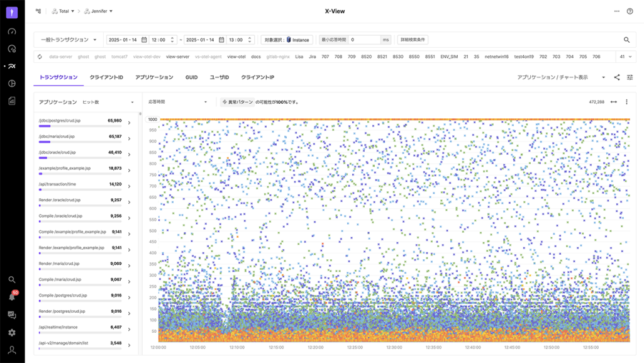Click the help question mark icon

[630, 11]
